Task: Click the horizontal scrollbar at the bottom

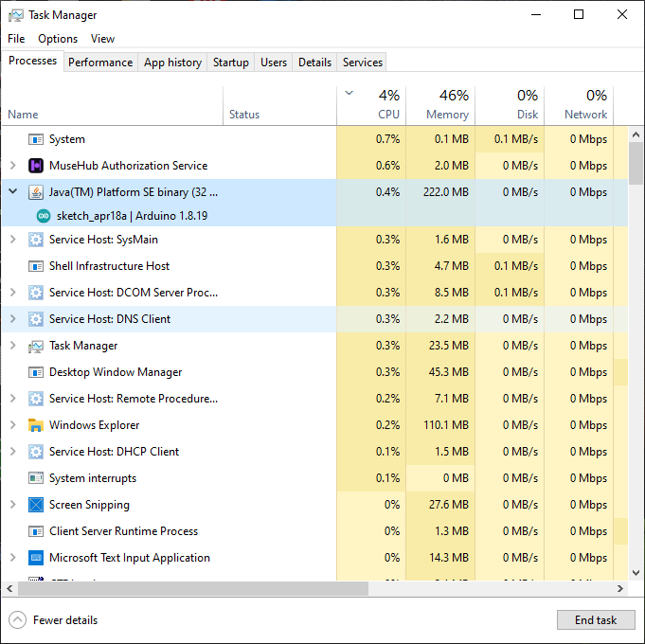Action: (x=189, y=589)
